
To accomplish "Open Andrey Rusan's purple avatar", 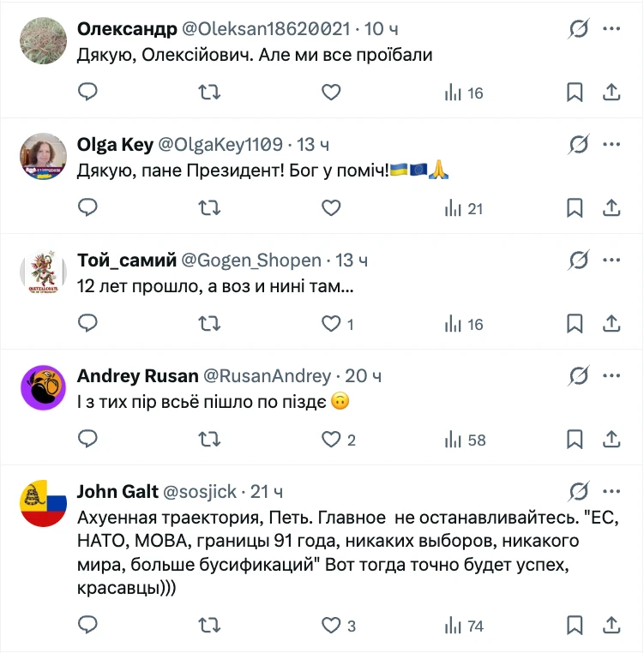I will [x=44, y=387].
